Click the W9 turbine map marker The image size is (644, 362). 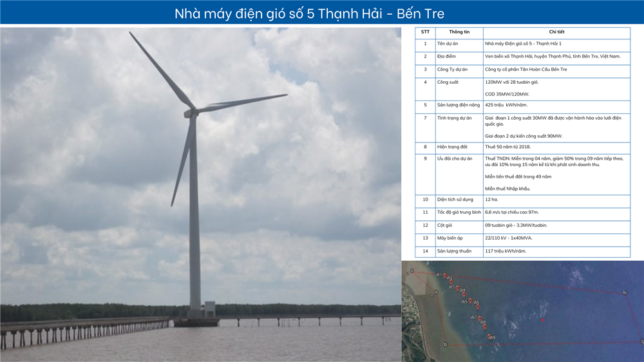[x=489, y=336]
